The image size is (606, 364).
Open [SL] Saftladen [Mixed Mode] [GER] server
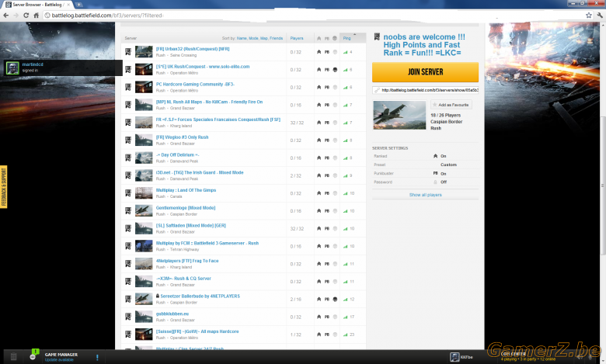(191, 225)
